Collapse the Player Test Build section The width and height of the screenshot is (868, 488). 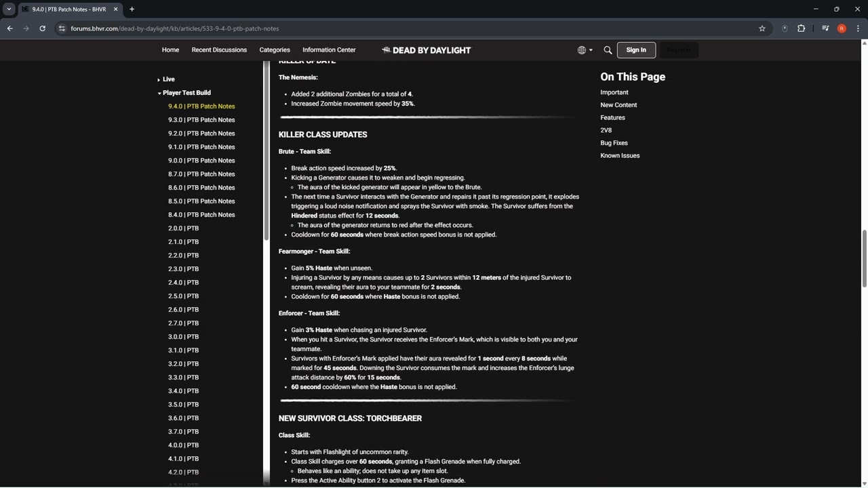[159, 93]
